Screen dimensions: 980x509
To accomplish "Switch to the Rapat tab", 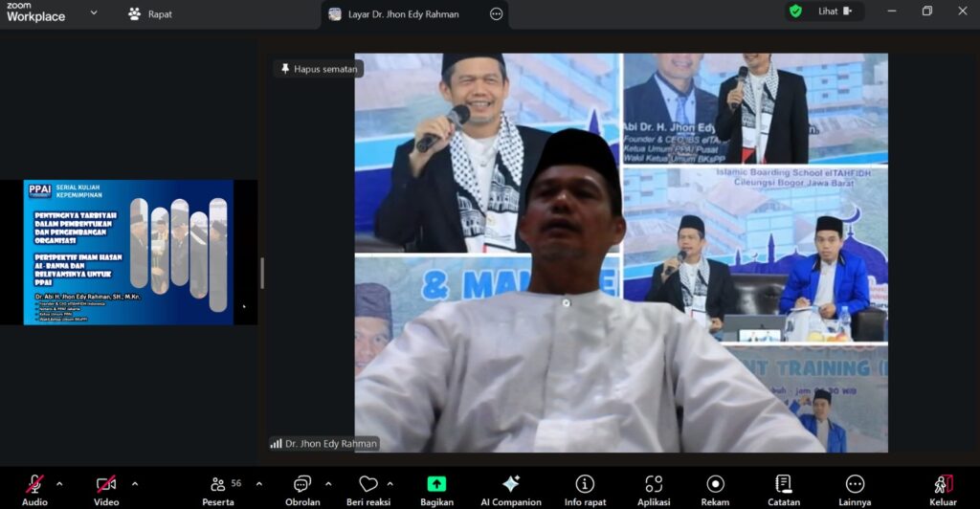I will [x=150, y=13].
